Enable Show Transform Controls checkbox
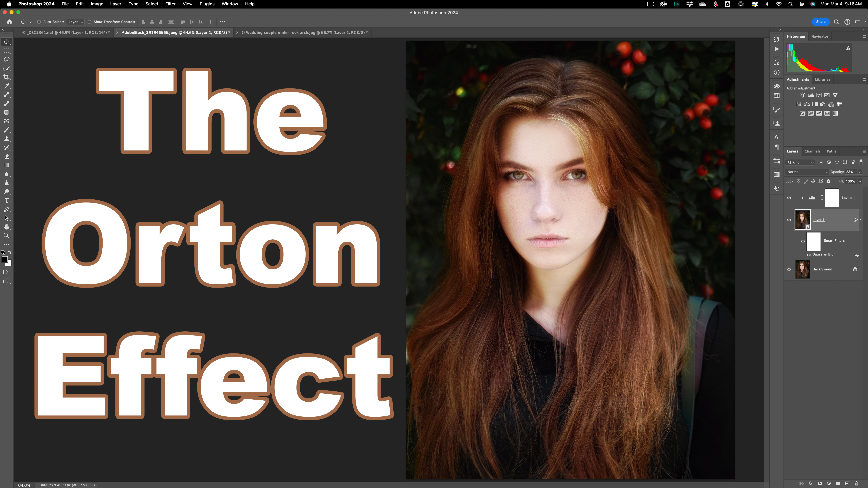 pyautogui.click(x=89, y=22)
